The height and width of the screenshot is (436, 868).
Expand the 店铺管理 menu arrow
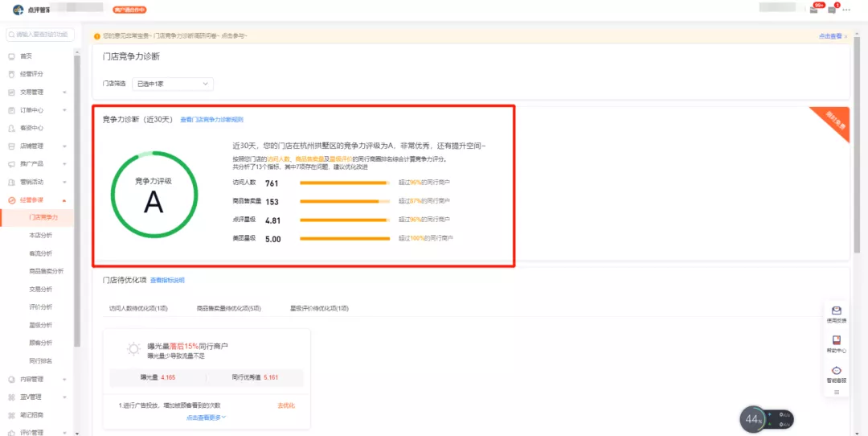point(65,146)
